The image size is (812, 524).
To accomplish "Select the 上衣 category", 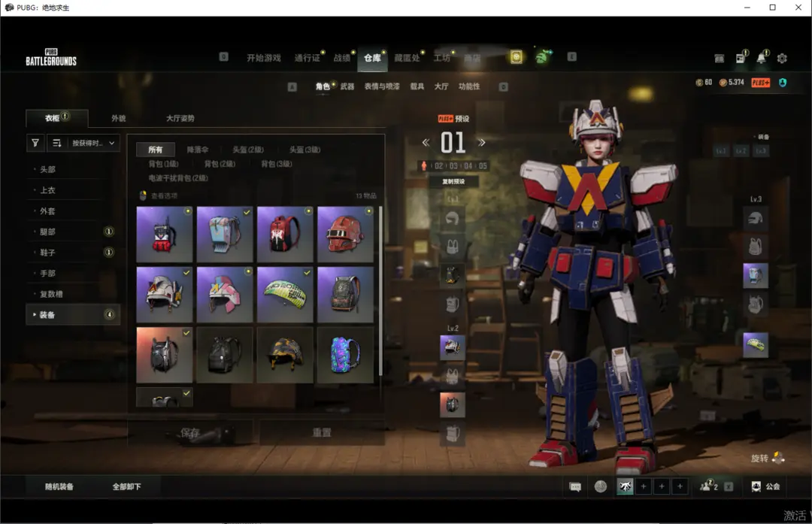I will [72, 190].
